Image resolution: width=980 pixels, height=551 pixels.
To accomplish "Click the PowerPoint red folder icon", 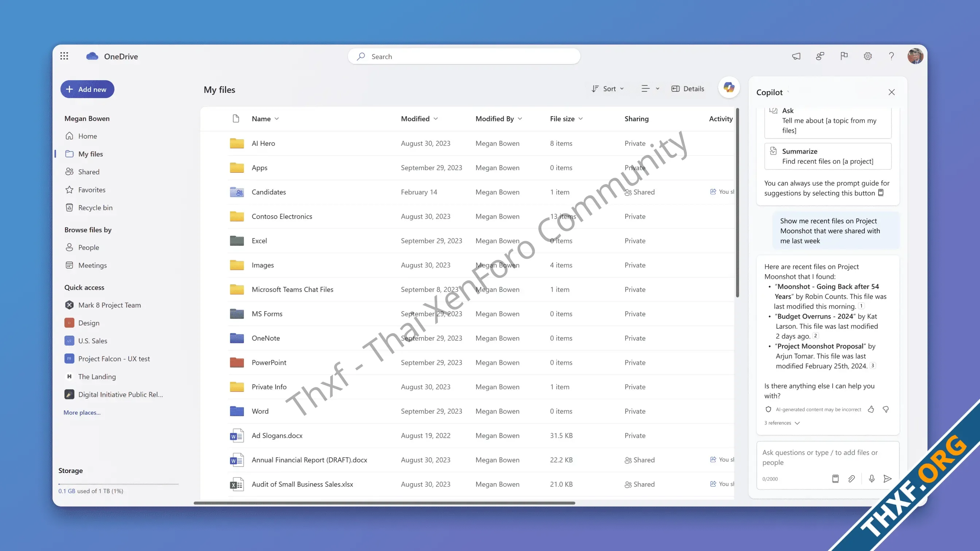I will coord(237,362).
